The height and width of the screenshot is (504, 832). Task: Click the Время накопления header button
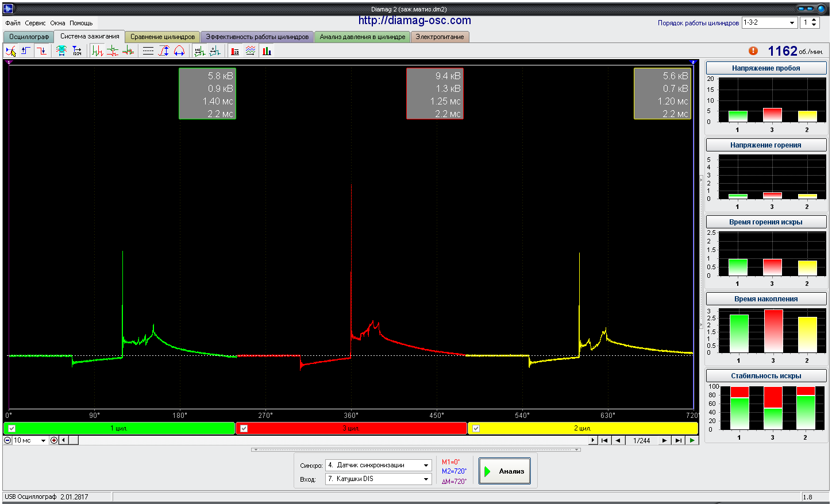coord(766,298)
